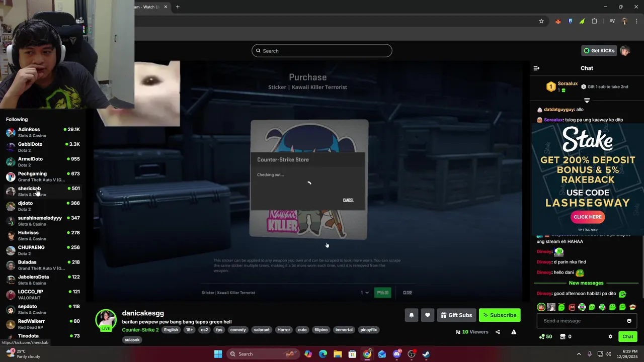644x362 pixels.
Task: Report the stream with warning icon
Action: click(514, 332)
